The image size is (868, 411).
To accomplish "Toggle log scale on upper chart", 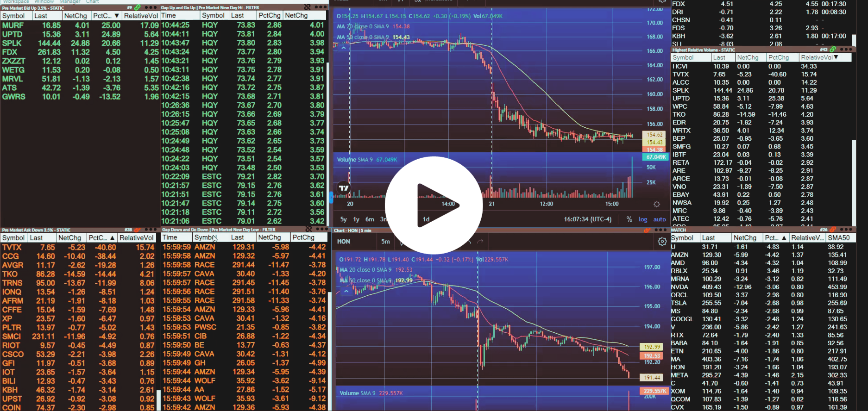I will pyautogui.click(x=643, y=219).
